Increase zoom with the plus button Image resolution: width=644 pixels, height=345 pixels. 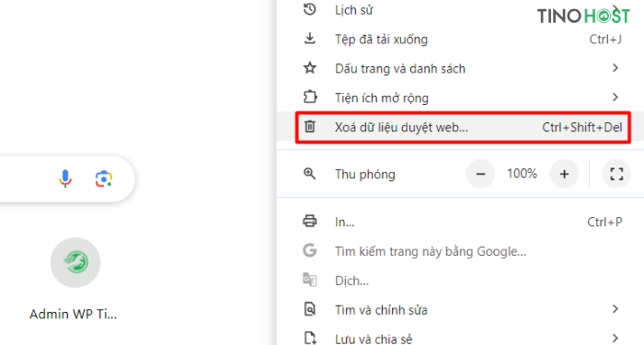click(564, 174)
